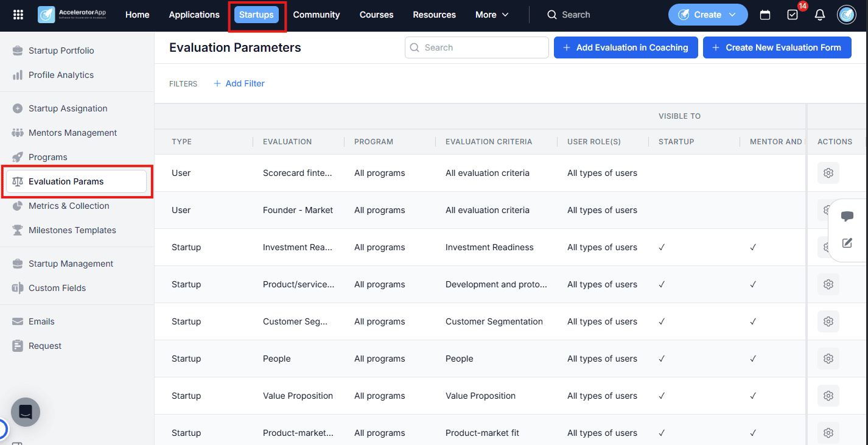868x445 pixels.
Task: Open tasks checklist icon with 14 badge
Action: tap(793, 15)
